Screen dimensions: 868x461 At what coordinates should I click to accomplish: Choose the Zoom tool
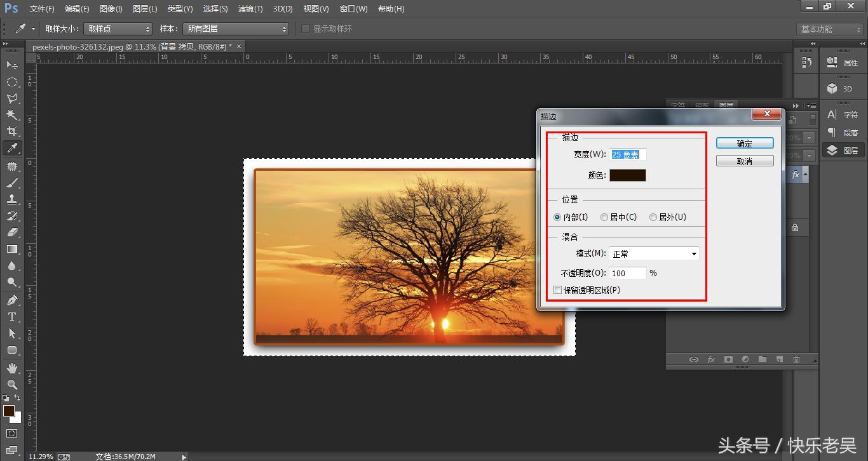coord(11,384)
